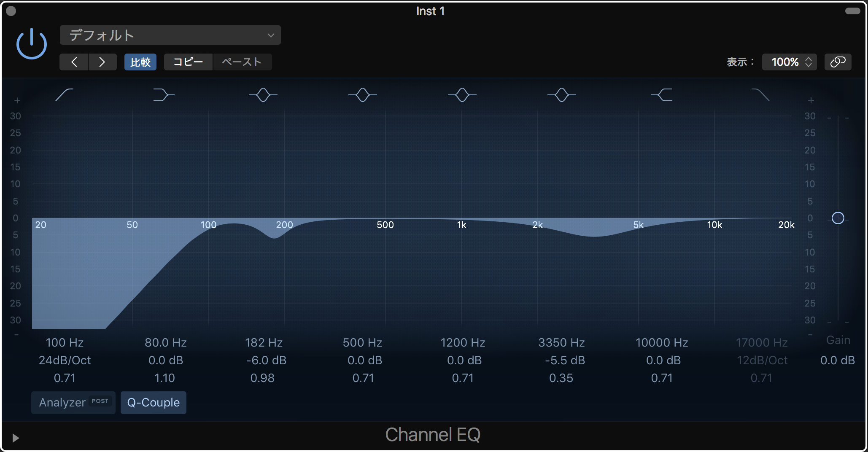Screen dimensions: 868x452
Task: Click the upper plus on the right dB scale
Action: pos(811,100)
